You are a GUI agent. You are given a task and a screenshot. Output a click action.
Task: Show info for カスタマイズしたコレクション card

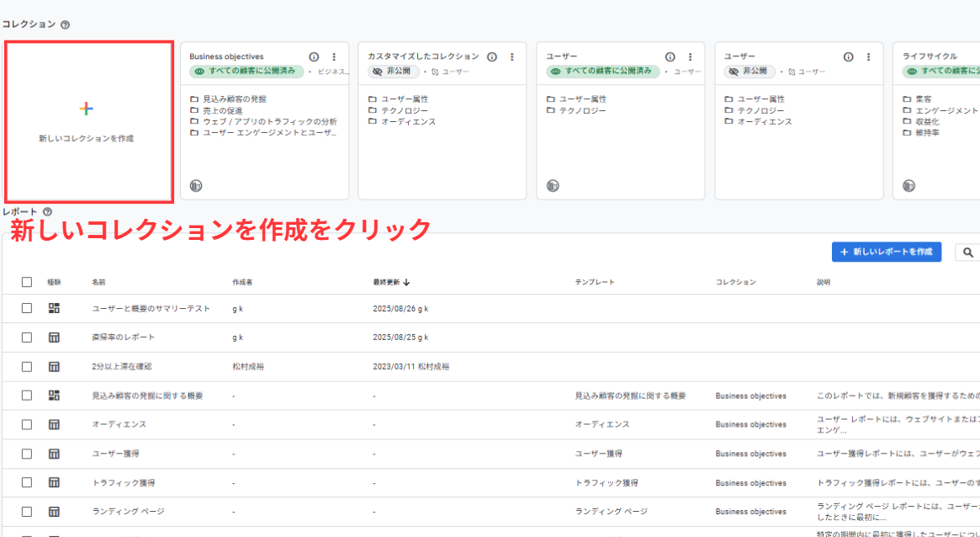click(492, 57)
